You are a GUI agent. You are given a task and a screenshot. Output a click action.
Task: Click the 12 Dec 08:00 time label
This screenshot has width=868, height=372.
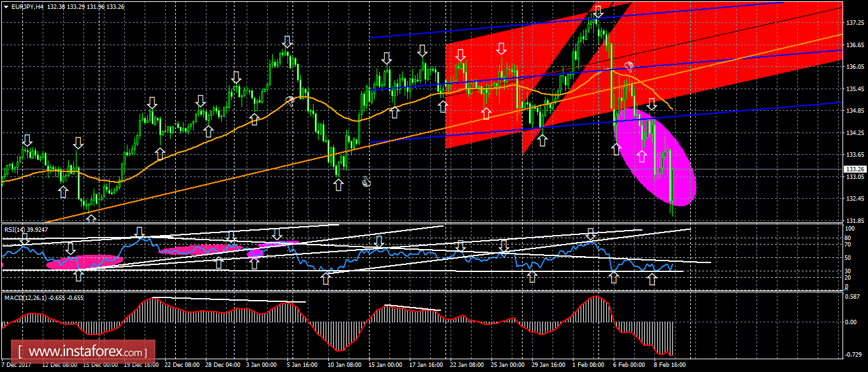60,366
